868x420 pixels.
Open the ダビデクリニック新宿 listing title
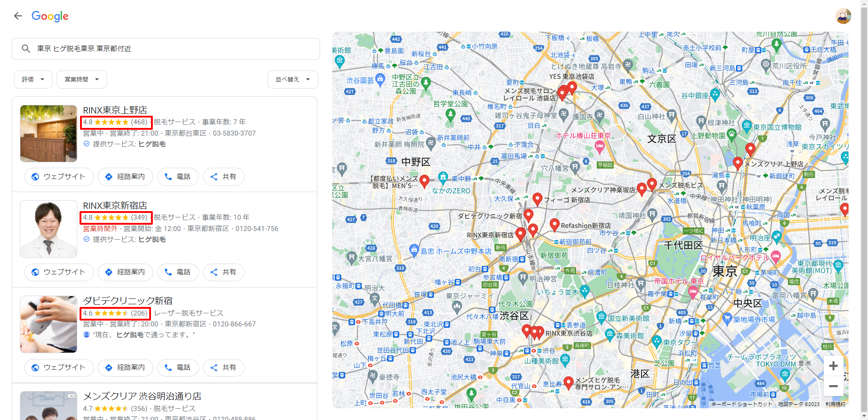(127, 301)
